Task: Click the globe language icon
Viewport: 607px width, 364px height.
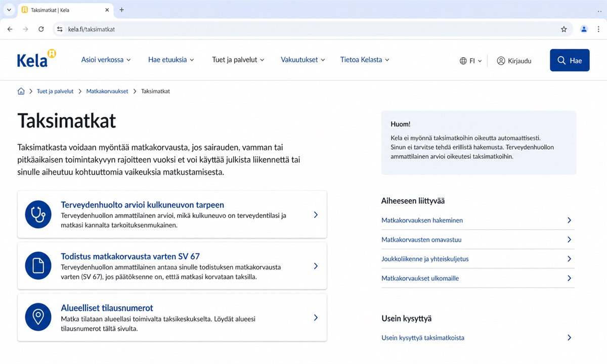Action: (x=463, y=61)
